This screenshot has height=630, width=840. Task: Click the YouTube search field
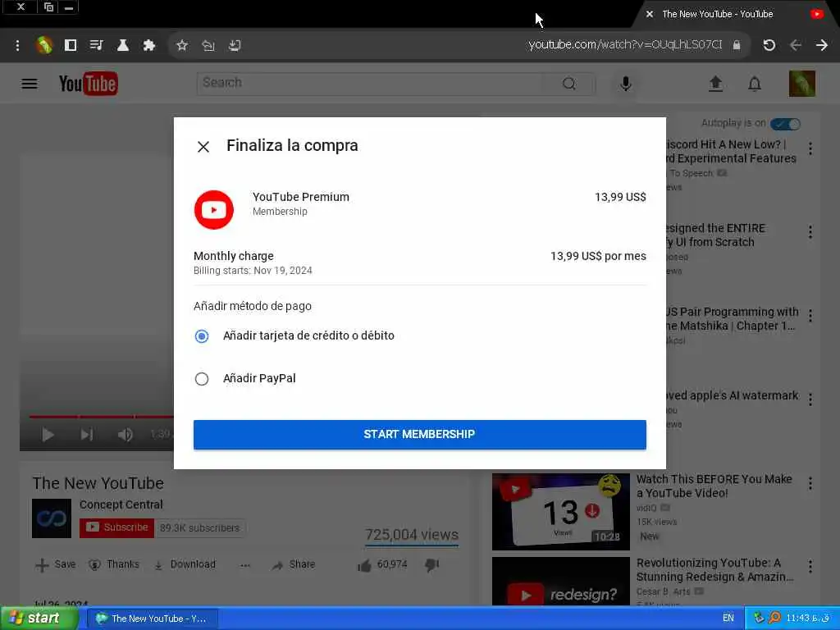point(370,84)
